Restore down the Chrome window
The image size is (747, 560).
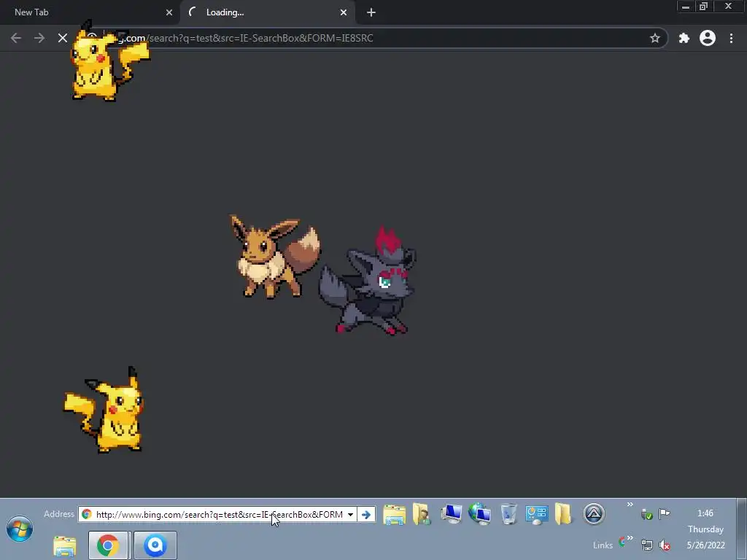703,7
